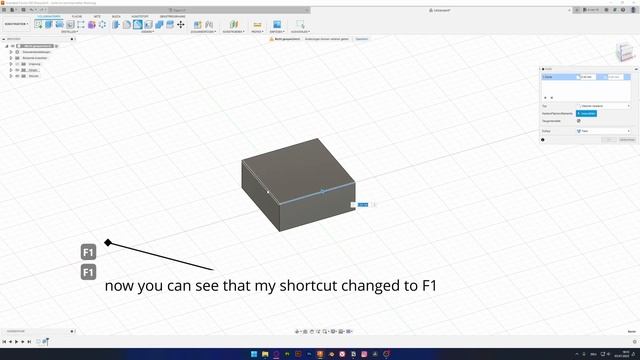Image resolution: width=640 pixels, height=360 pixels.
Task: Click the OK button in dialog
Action: (x=609, y=140)
